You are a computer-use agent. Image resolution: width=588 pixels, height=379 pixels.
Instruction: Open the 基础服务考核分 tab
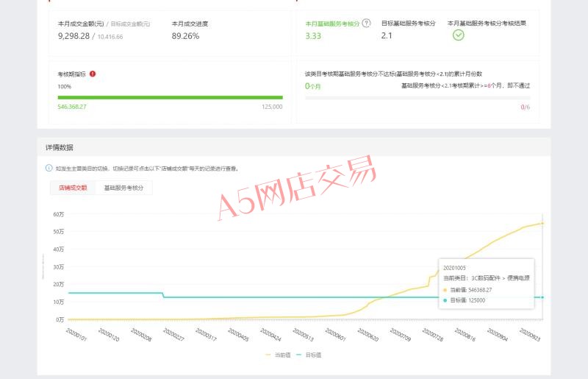click(x=123, y=188)
